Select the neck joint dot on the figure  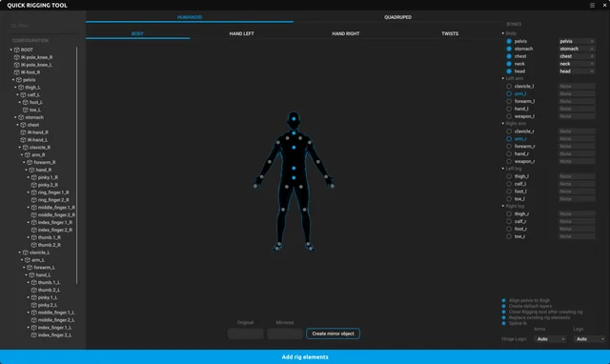(x=294, y=133)
